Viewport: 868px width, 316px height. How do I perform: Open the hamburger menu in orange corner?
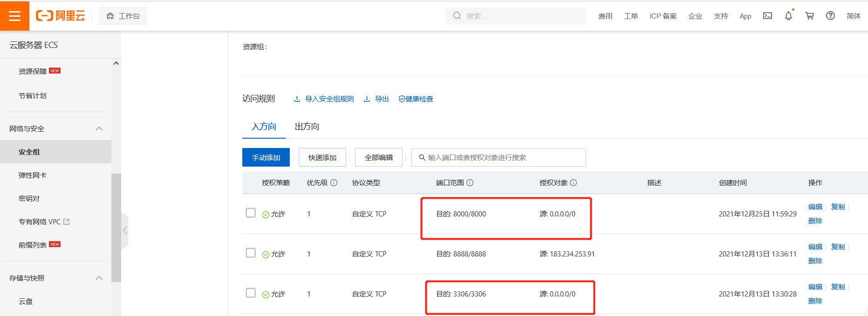coord(14,16)
